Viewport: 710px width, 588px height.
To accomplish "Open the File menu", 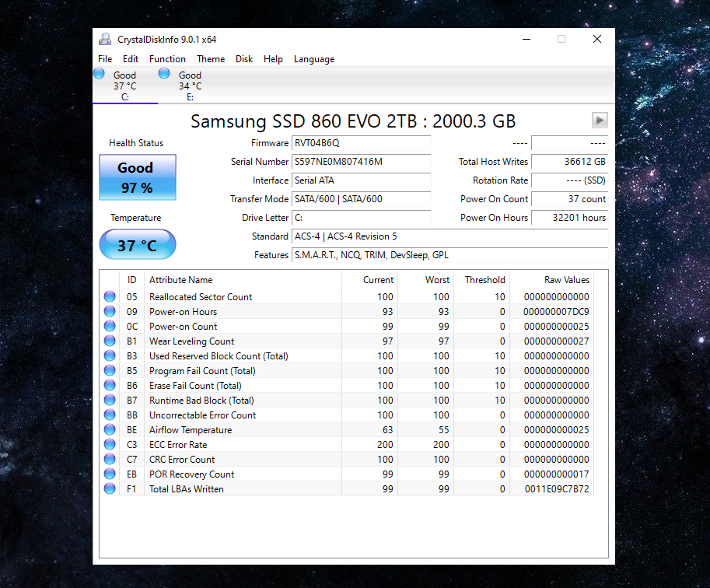I will pos(105,59).
